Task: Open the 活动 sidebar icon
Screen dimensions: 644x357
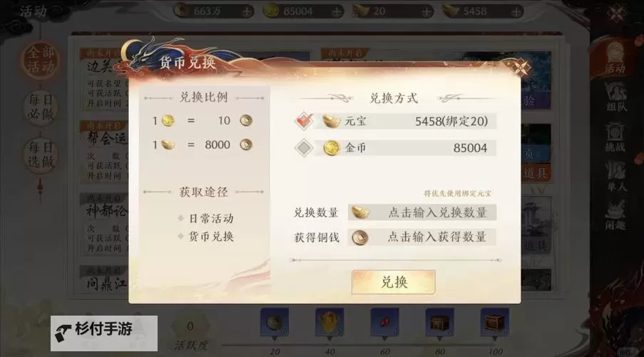Action: pos(615,58)
